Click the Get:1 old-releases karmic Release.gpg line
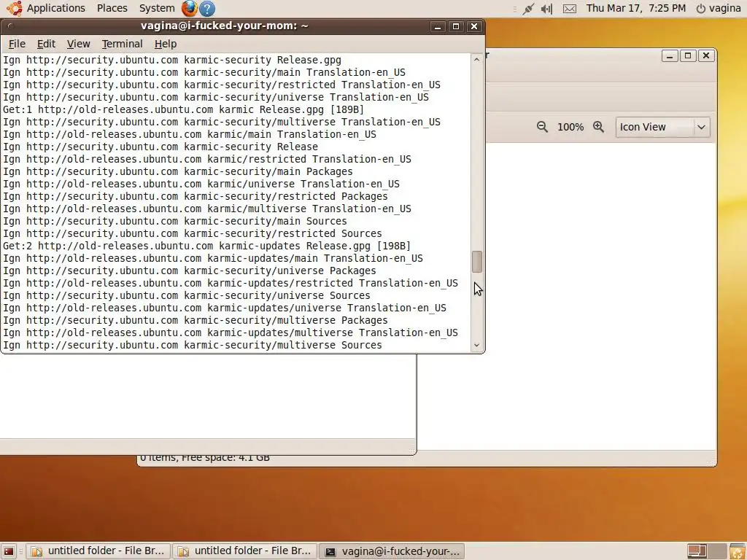 coord(183,109)
